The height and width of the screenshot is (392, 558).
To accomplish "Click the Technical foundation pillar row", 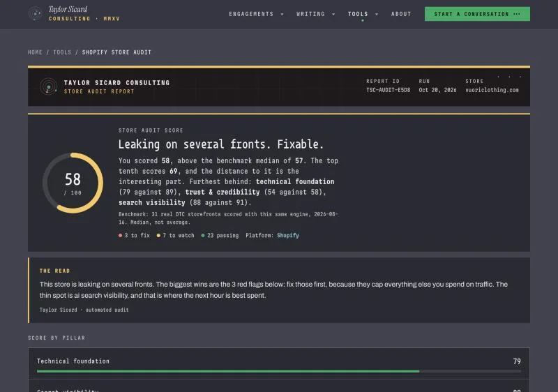I will pyautogui.click(x=278, y=363).
